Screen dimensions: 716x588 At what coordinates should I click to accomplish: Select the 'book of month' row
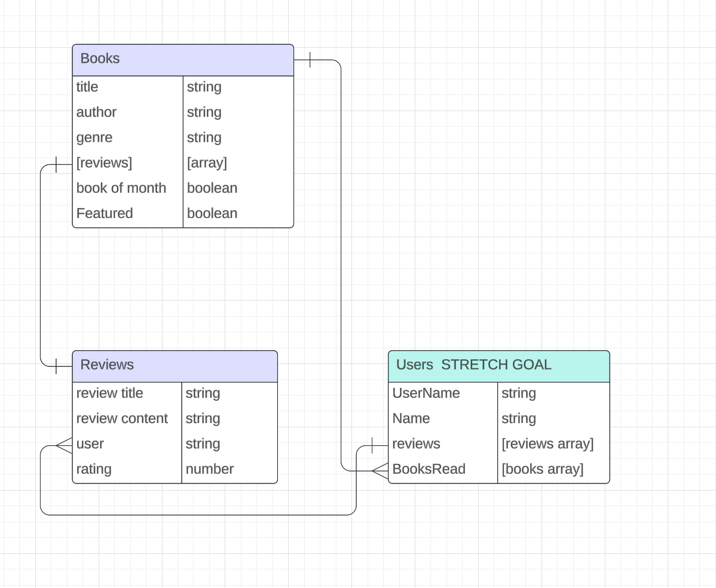(183, 188)
